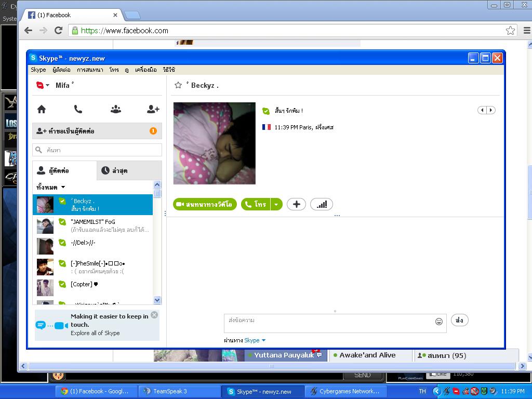Bookmark page with Chrome star icon
The width and height of the screenshot is (532, 399).
[x=510, y=31]
